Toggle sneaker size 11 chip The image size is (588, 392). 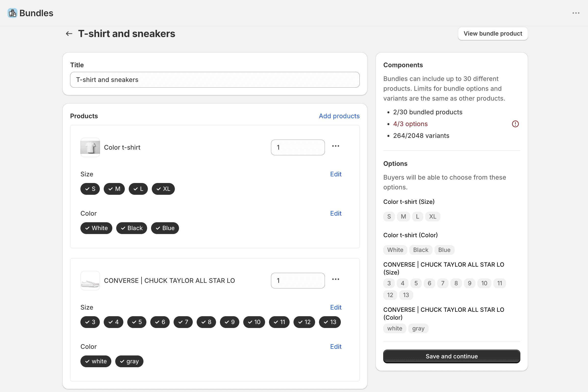(x=279, y=322)
